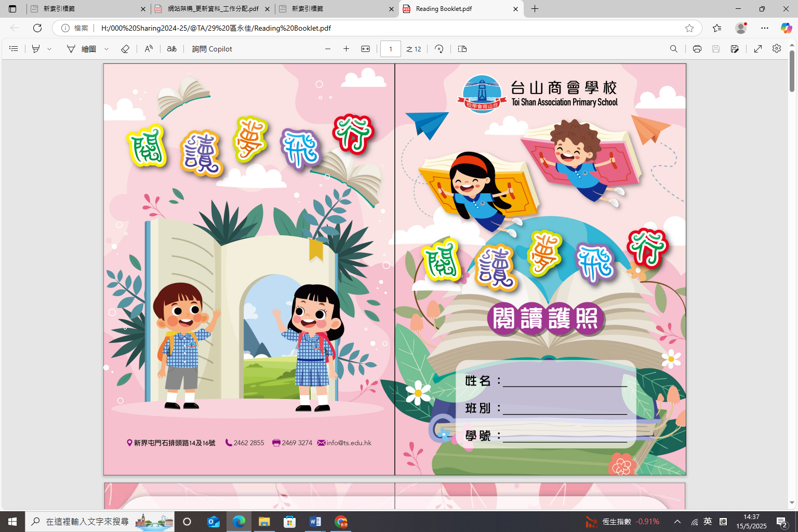Open PDF viewer settings gear
The image size is (798, 532).
[x=776, y=48]
